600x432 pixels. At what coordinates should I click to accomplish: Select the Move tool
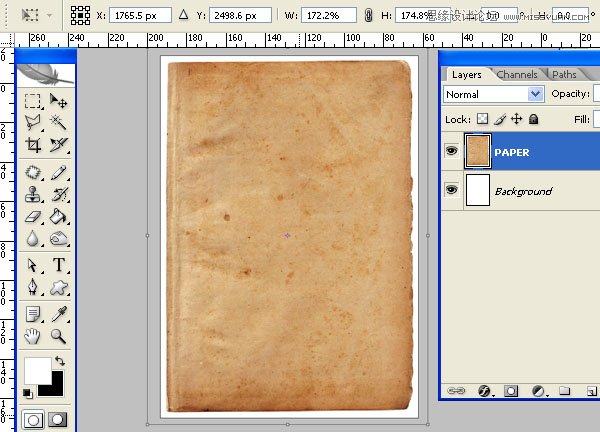(x=59, y=102)
